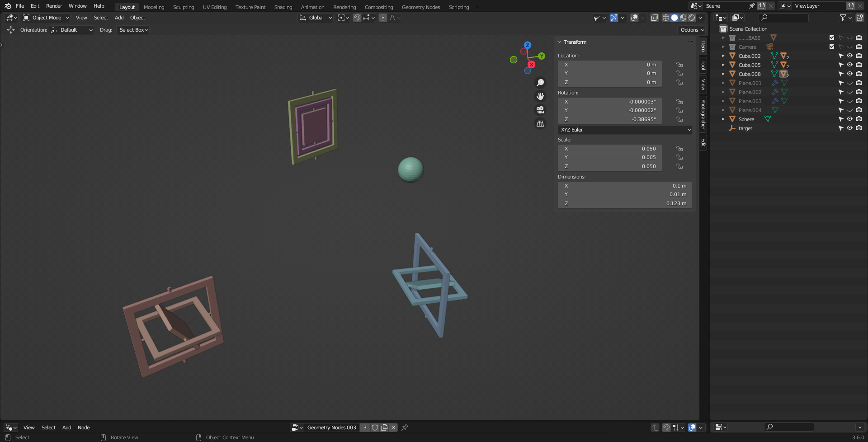
Task: Open Drag Select Box dropdown
Action: click(133, 30)
